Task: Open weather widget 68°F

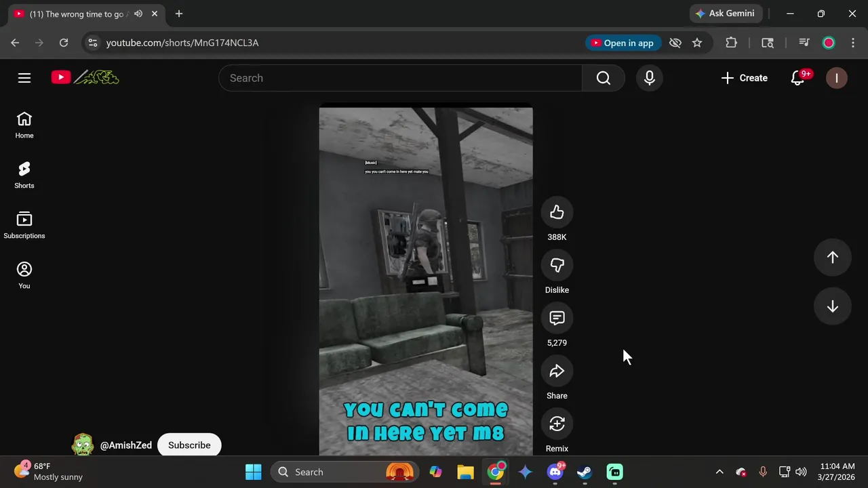Action: pos(49,472)
